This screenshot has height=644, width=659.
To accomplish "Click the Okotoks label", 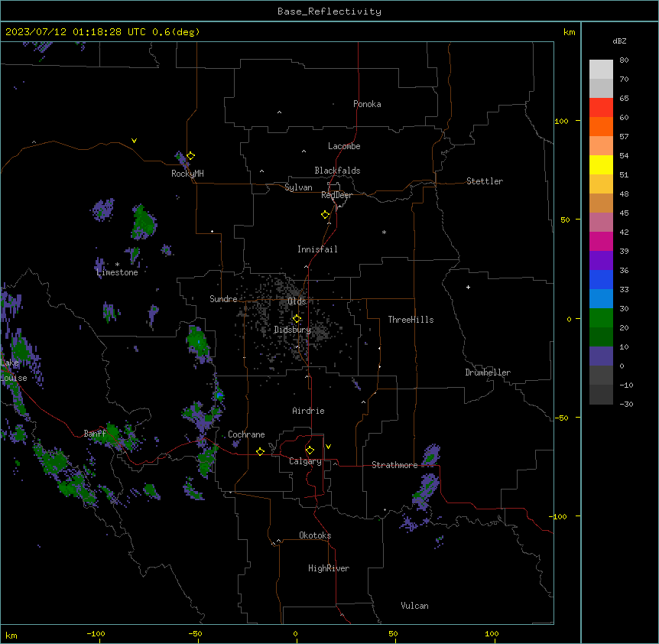I will tap(315, 535).
